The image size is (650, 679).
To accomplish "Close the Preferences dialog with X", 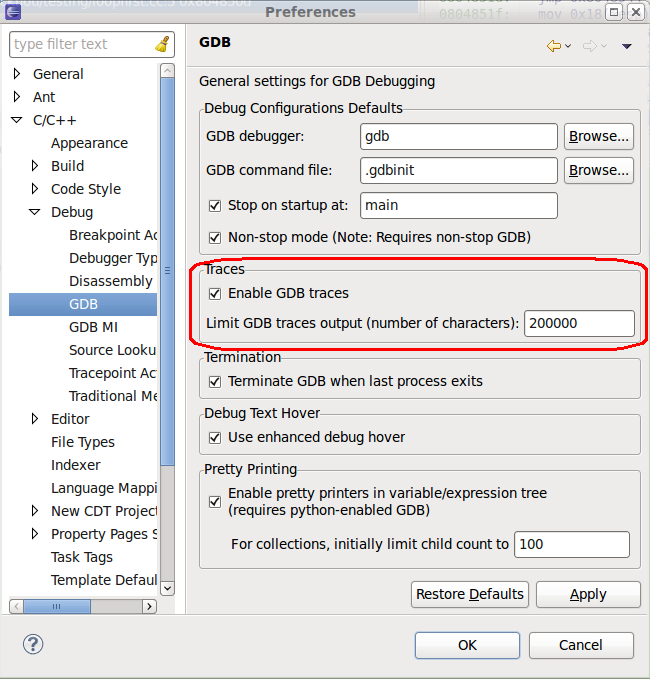I will (x=636, y=12).
